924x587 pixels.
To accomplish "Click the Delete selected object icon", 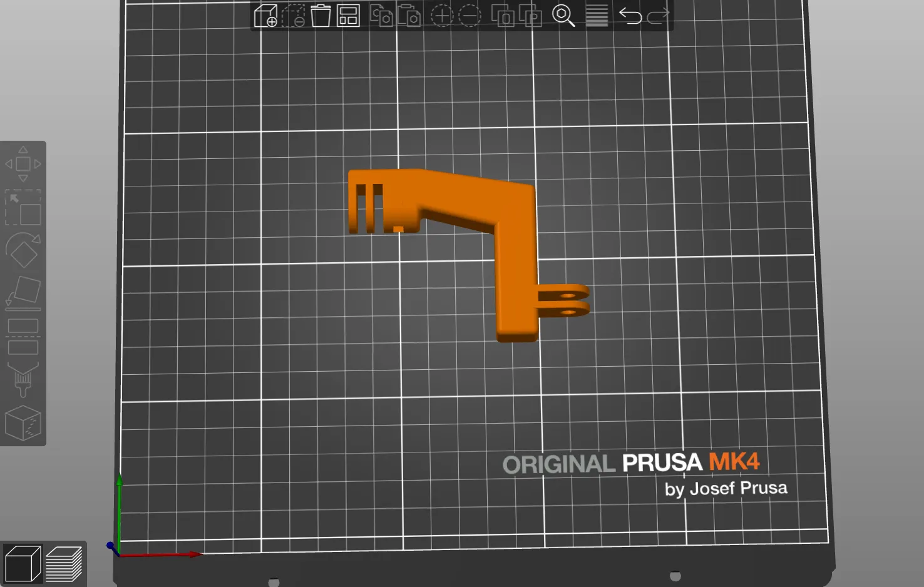I will coord(293,15).
